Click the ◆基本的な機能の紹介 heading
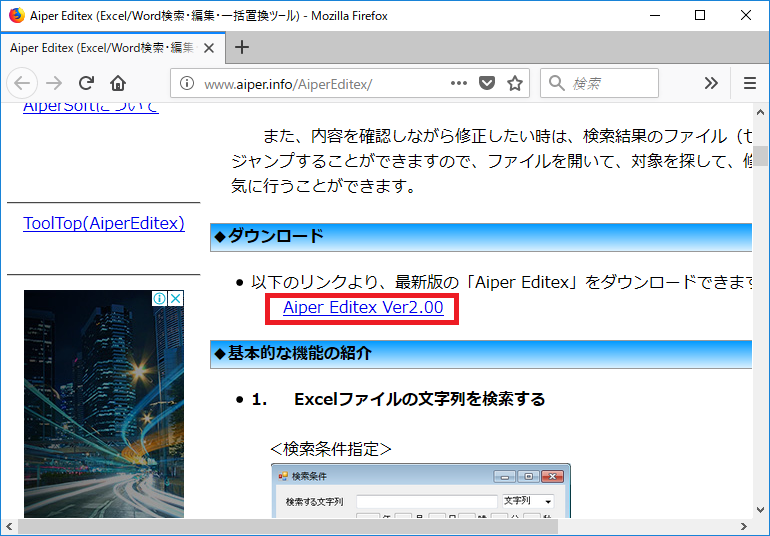The width and height of the screenshot is (770, 536). pos(293,353)
